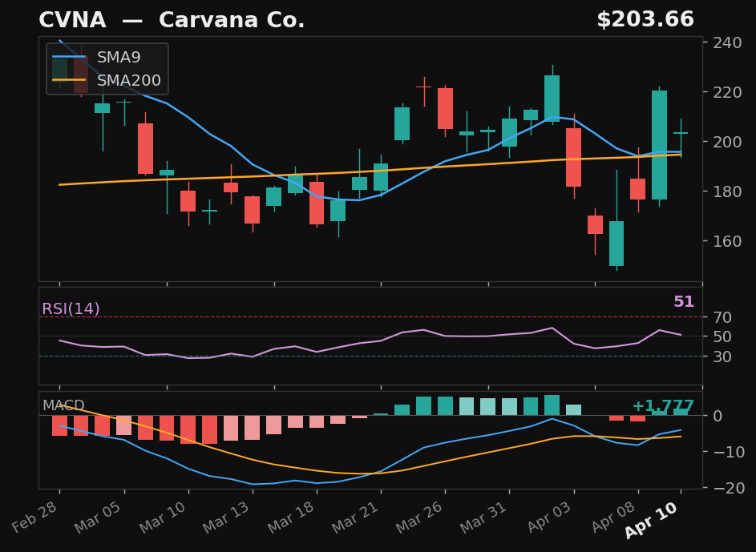This screenshot has height=552, width=756.
Task: Click the orange SMA200 legend line swatch
Action: (x=69, y=80)
